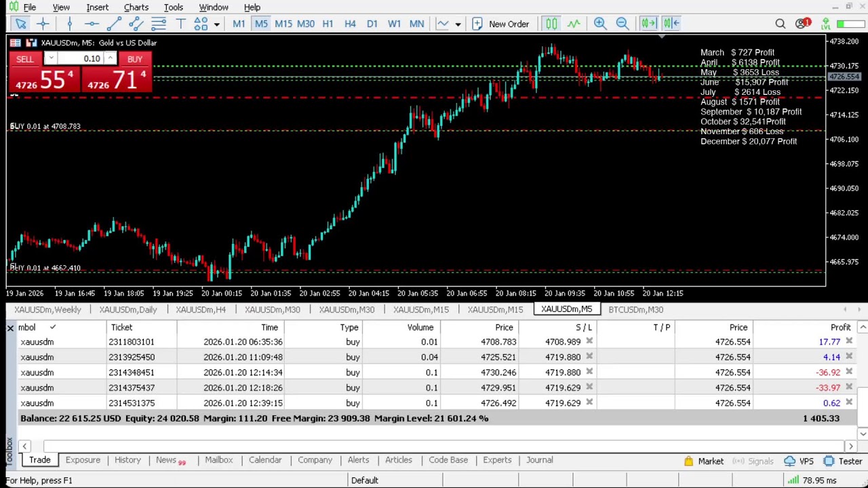The height and width of the screenshot is (488, 868).
Task: Draw a horizontal line on chart
Action: pos(92,24)
